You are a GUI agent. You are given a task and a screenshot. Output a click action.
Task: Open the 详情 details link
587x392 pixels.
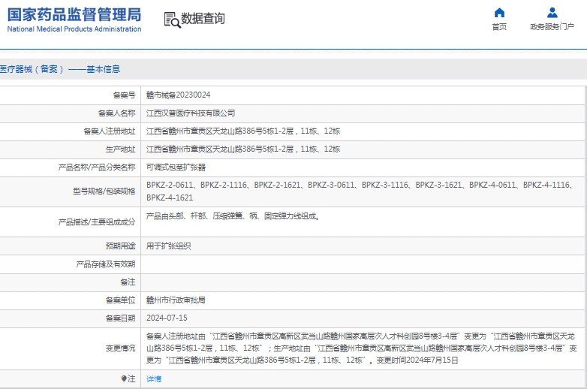154,379
